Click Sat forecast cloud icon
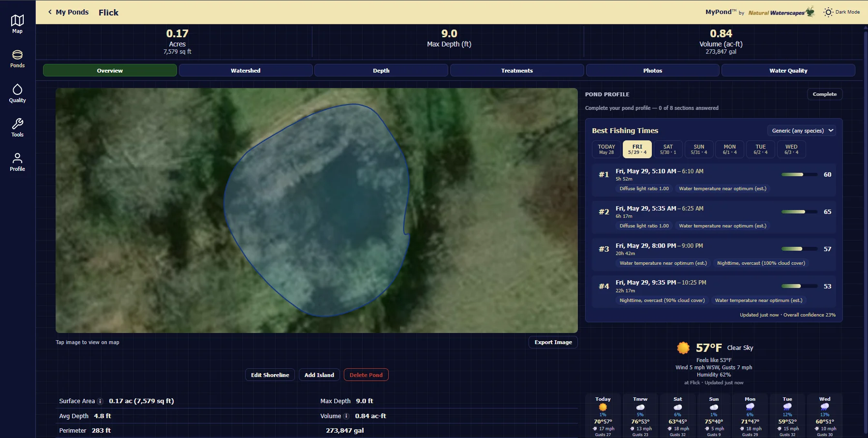Viewport: 868px width, 438px height. (x=677, y=407)
